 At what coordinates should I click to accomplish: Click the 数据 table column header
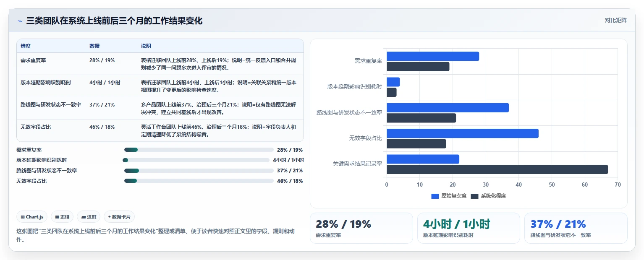[94, 46]
